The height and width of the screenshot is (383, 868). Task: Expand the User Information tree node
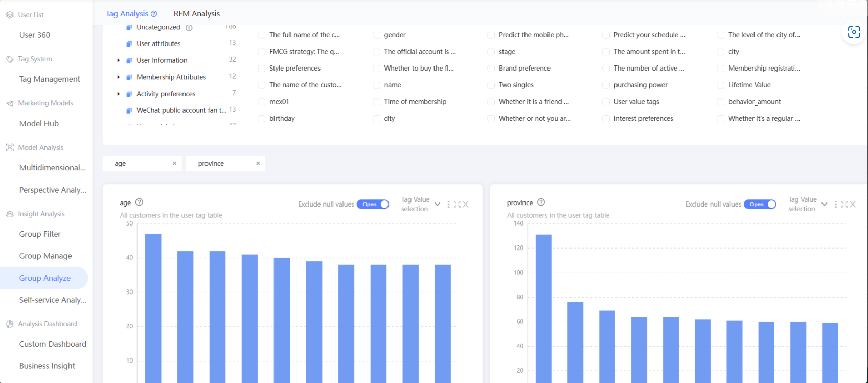click(x=119, y=60)
